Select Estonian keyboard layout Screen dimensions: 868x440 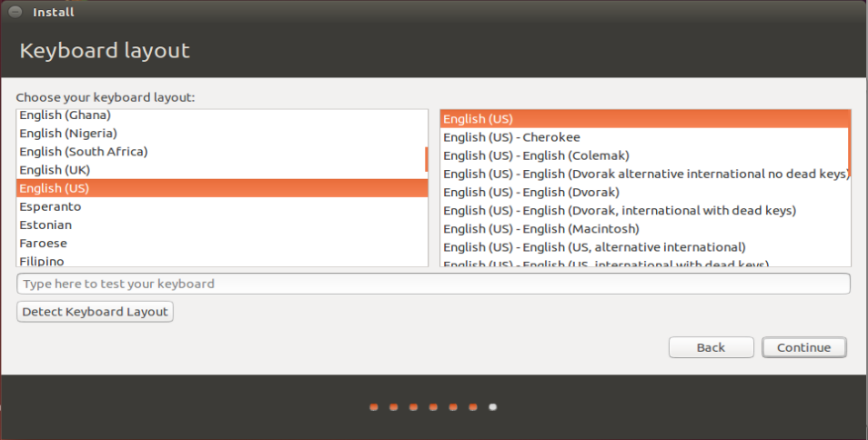click(x=221, y=225)
